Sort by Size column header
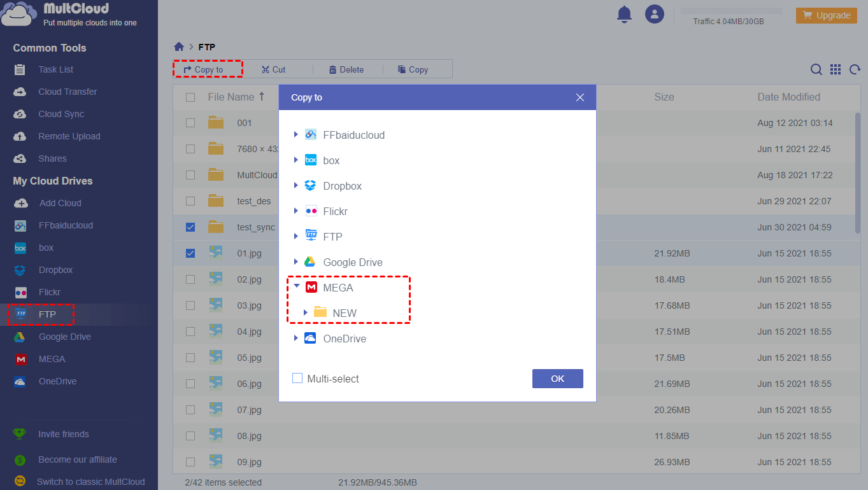This screenshot has height=490, width=868. click(664, 97)
